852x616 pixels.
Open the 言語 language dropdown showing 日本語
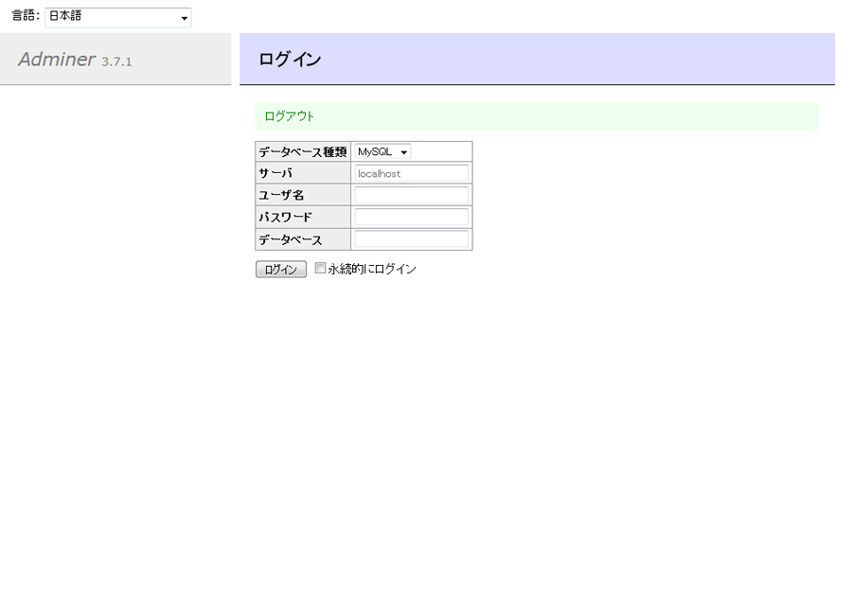[117, 17]
